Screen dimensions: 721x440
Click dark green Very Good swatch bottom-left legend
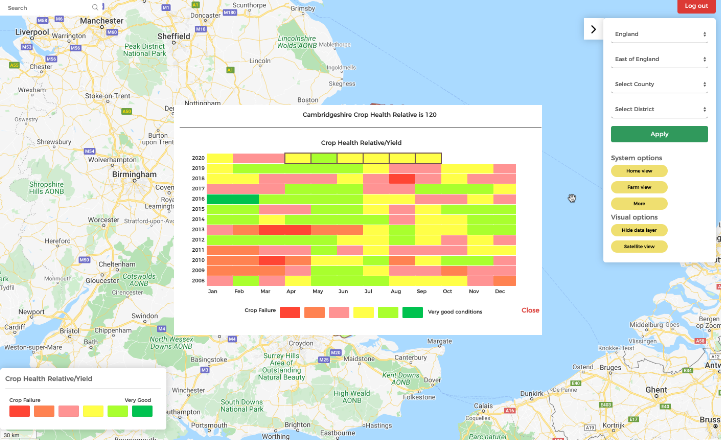pos(142,411)
